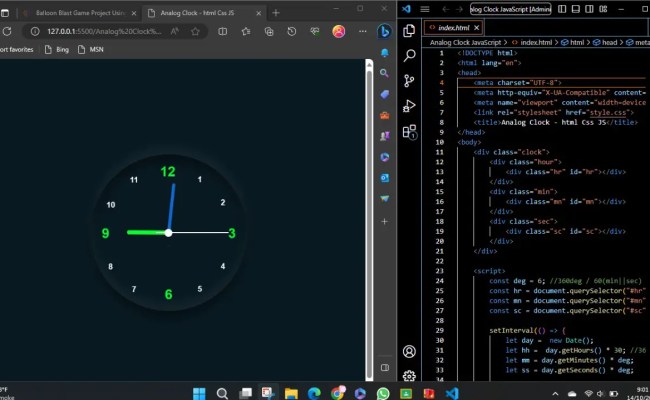This screenshot has height=400, width=650.
Task: Open the Bing favorites bar bookmark
Action: [x=56, y=49]
